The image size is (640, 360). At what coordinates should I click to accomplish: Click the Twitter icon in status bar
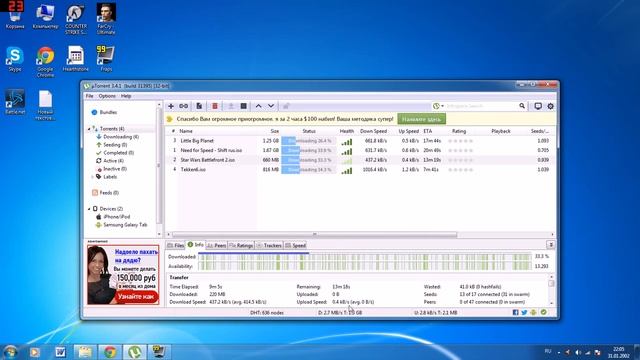point(524,312)
